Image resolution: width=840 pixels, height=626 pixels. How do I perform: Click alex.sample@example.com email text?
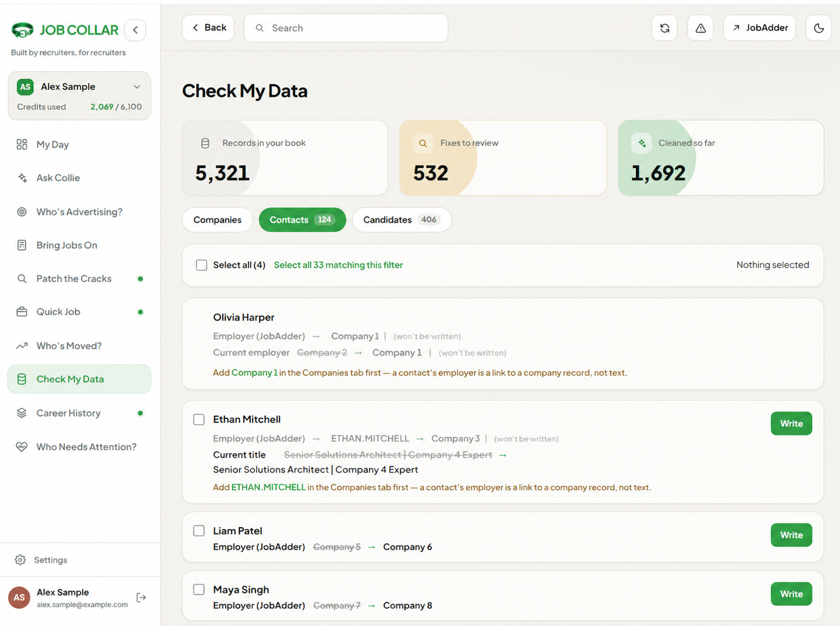click(x=82, y=605)
